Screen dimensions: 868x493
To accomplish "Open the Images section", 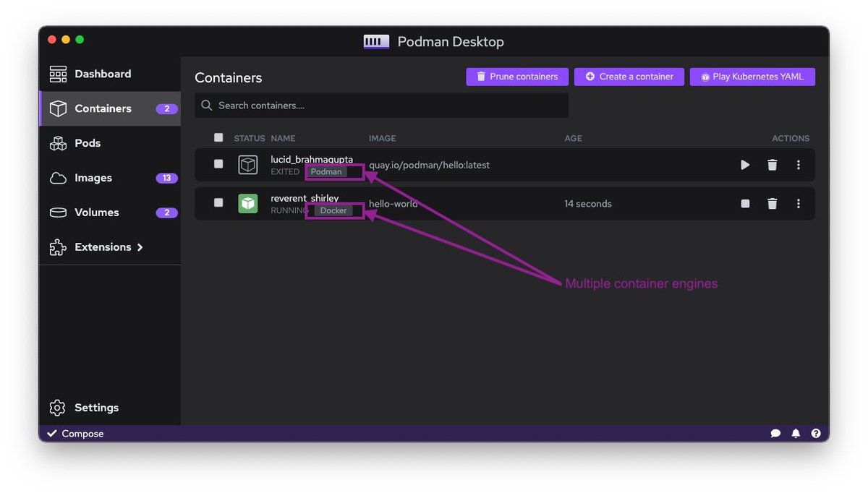I will click(x=109, y=178).
